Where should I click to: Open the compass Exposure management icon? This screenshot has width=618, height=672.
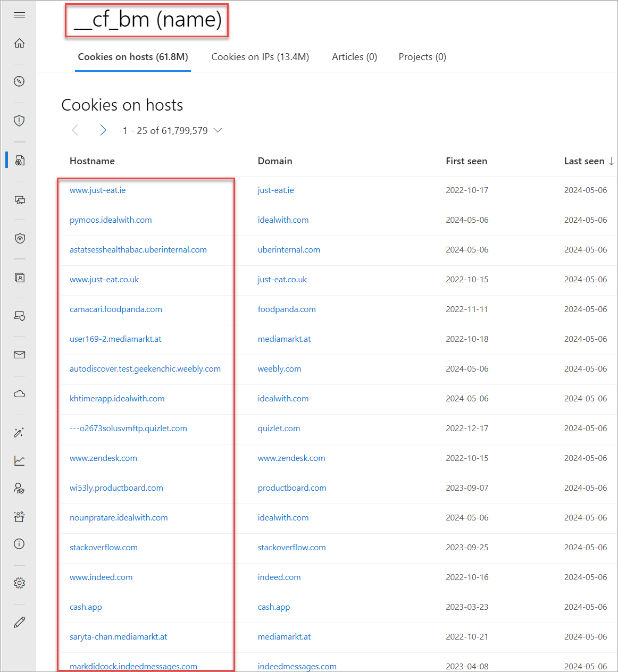point(19,81)
